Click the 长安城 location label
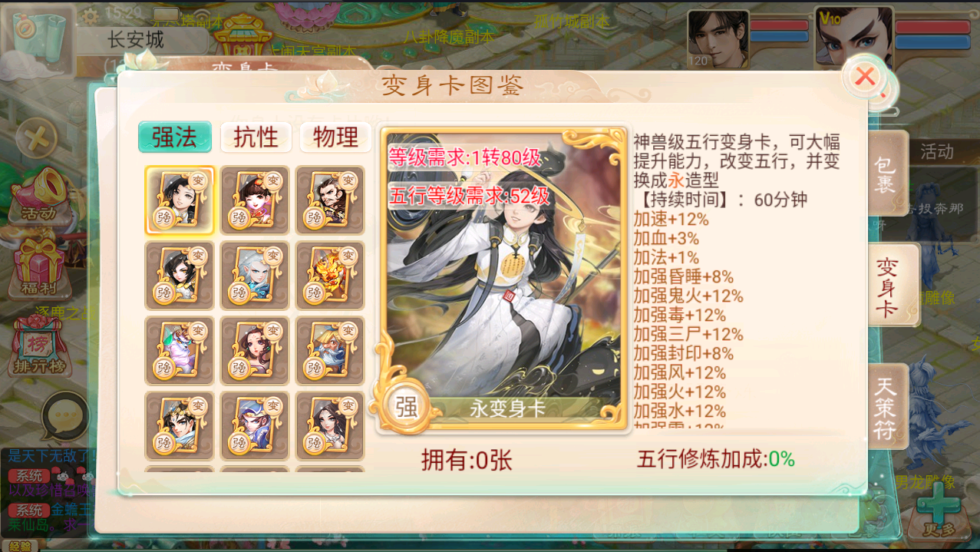Image resolution: width=980 pixels, height=552 pixels. [136, 40]
